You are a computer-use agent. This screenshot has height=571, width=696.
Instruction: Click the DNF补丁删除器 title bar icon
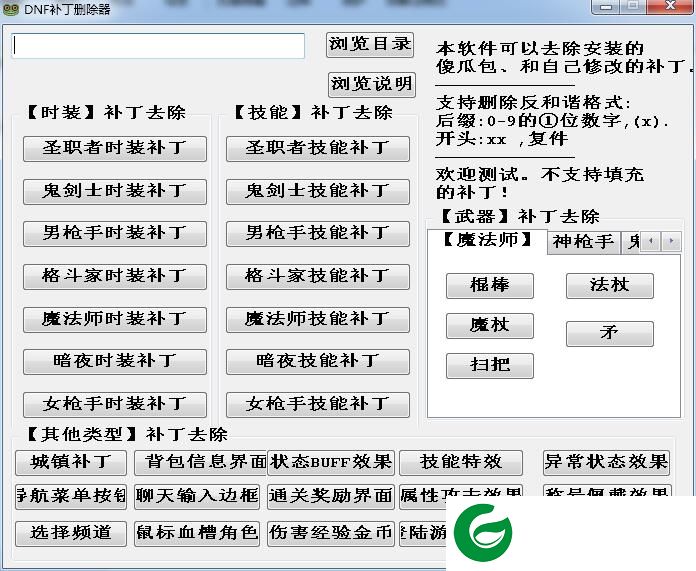(11, 9)
